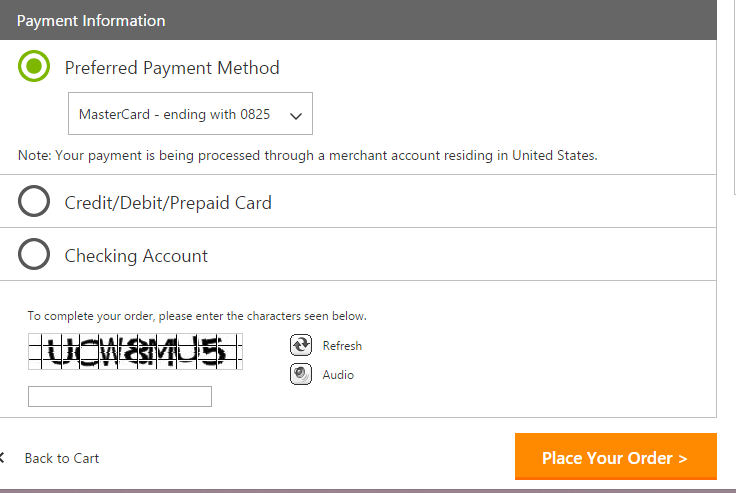Click the distorted captcha image
Image resolution: width=736 pixels, height=493 pixels.
pyautogui.click(x=135, y=352)
